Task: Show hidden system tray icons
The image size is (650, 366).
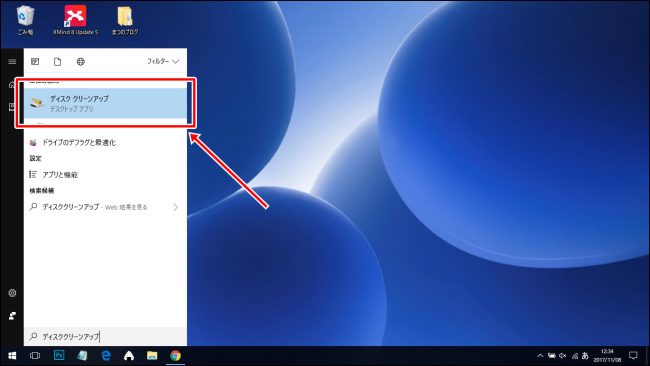Action: coord(540,356)
